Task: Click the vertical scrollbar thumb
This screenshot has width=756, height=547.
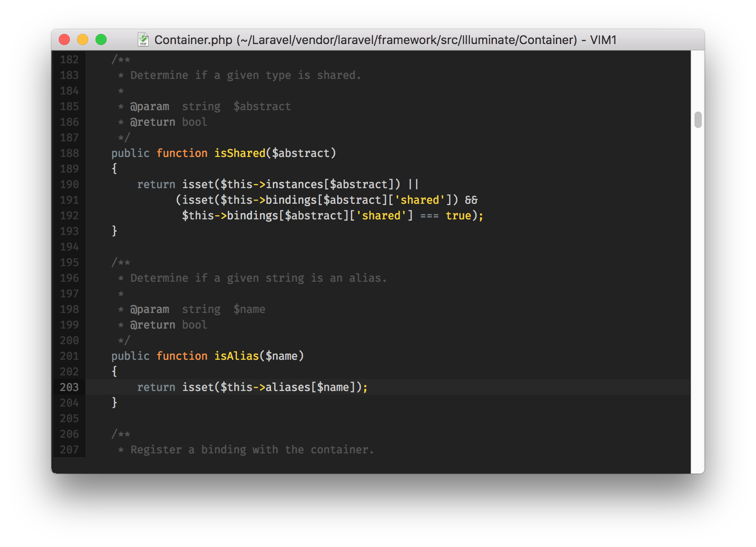Action: [x=698, y=120]
